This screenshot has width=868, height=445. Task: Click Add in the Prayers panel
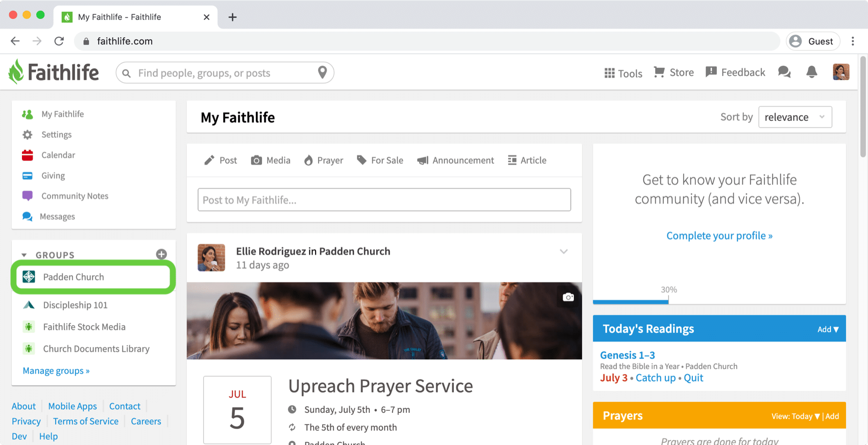click(832, 416)
